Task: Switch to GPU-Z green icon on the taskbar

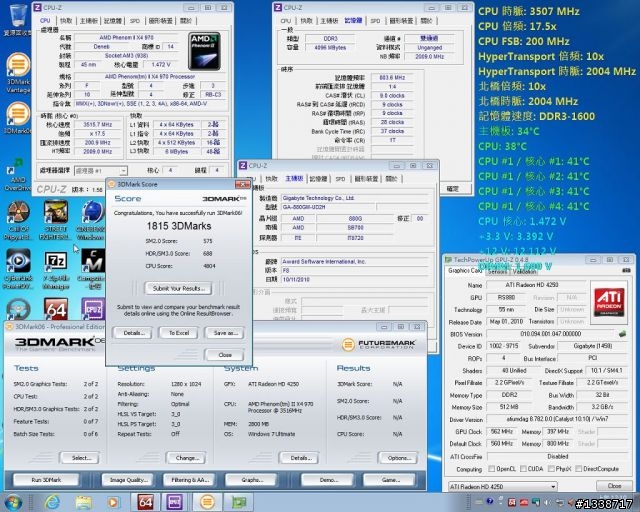Action: point(238,502)
